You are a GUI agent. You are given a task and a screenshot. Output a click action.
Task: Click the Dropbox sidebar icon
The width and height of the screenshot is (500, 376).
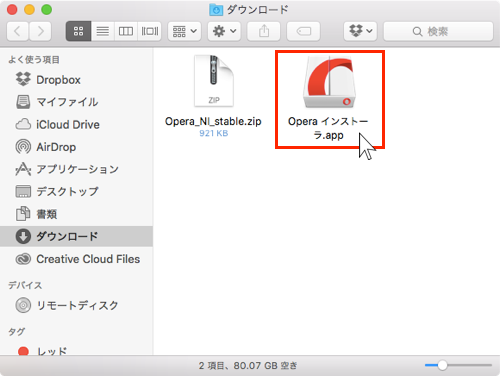click(x=23, y=79)
